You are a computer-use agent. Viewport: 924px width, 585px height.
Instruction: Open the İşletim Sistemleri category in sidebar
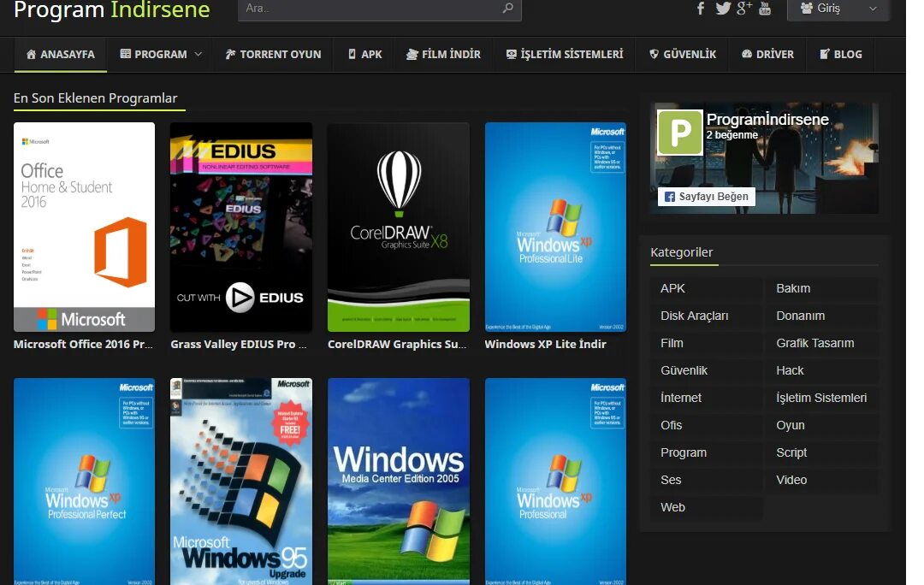(x=821, y=398)
